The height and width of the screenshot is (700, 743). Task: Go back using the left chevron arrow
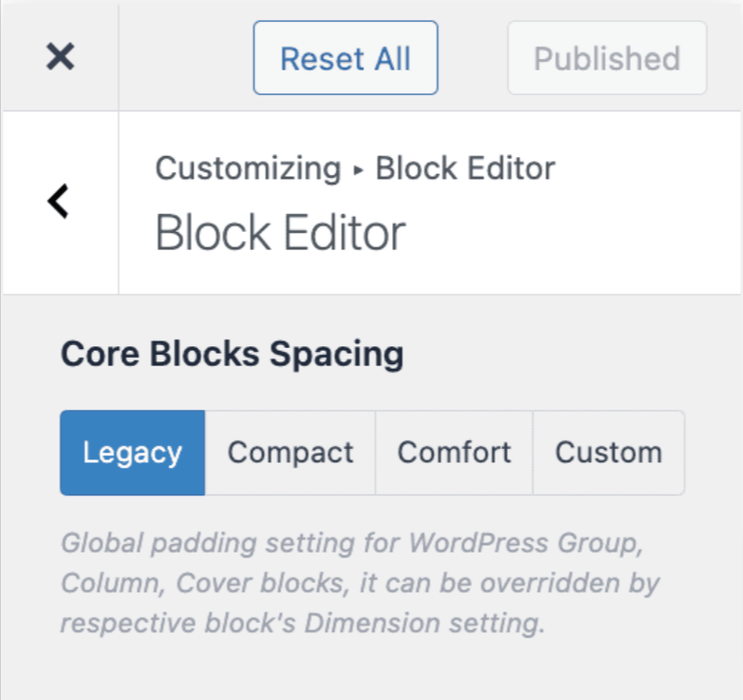(58, 202)
